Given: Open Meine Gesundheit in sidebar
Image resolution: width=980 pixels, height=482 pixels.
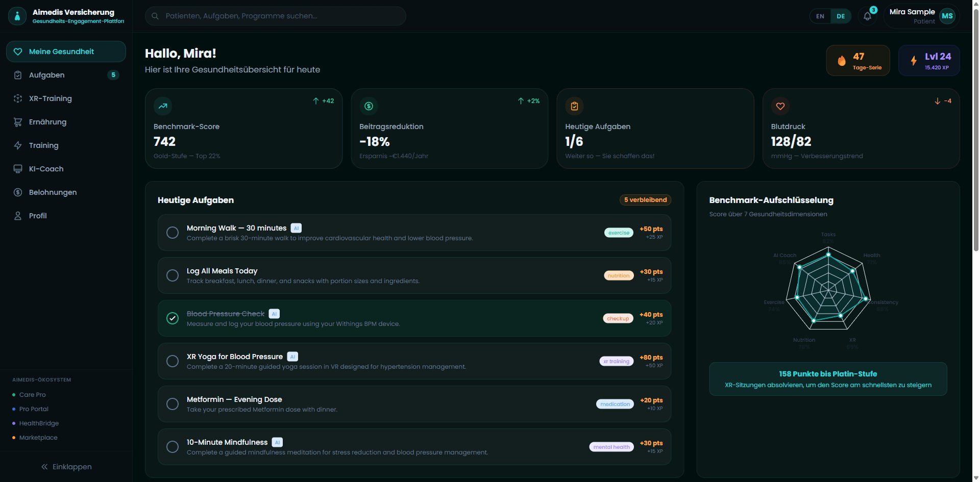Looking at the screenshot, I should tap(66, 52).
